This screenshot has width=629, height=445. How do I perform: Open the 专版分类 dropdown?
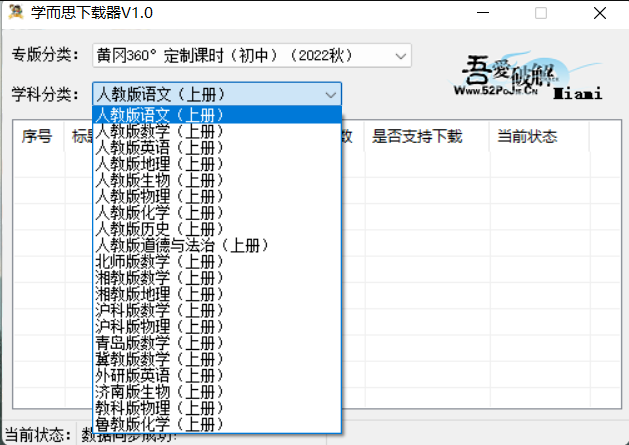pyautogui.click(x=252, y=55)
